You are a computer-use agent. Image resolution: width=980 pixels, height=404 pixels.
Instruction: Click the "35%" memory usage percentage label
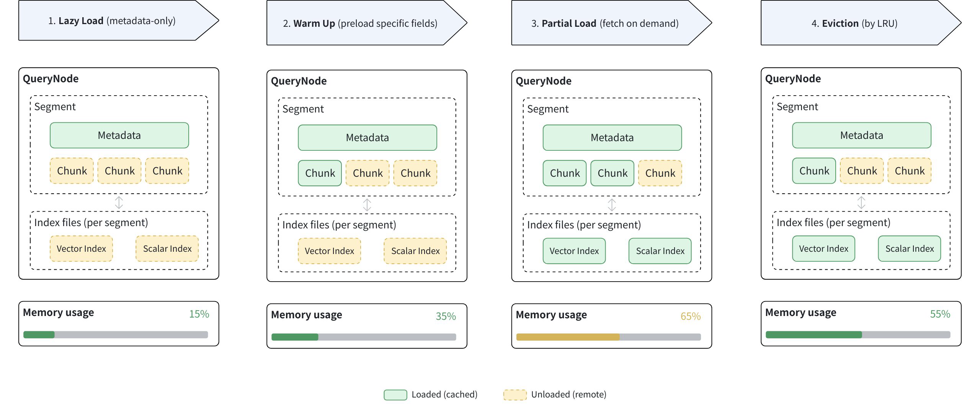click(x=446, y=316)
